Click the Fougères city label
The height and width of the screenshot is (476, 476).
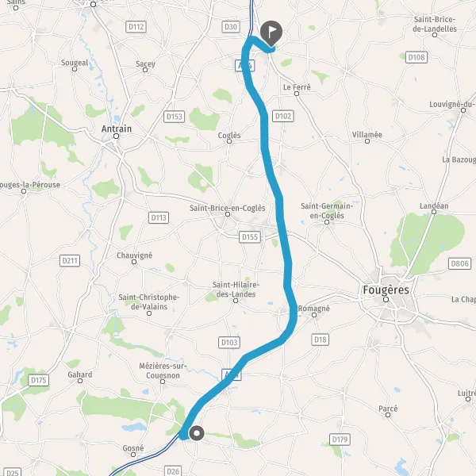[x=386, y=290]
